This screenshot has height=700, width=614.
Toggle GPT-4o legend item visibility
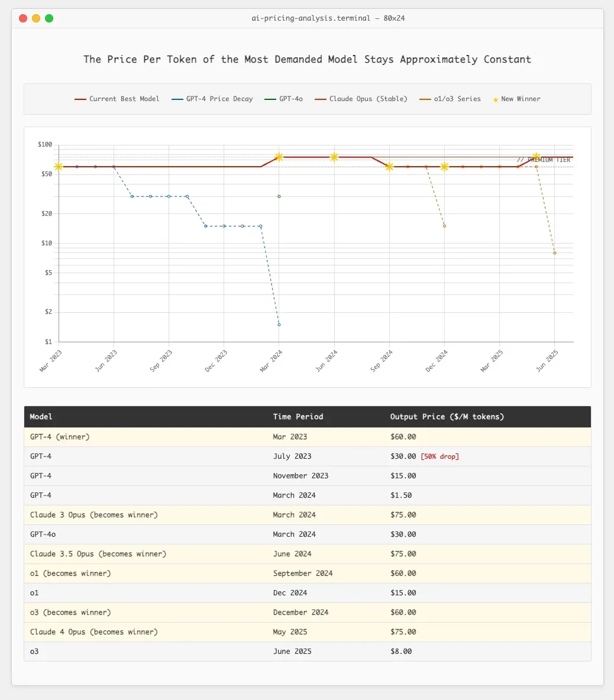tap(283, 99)
